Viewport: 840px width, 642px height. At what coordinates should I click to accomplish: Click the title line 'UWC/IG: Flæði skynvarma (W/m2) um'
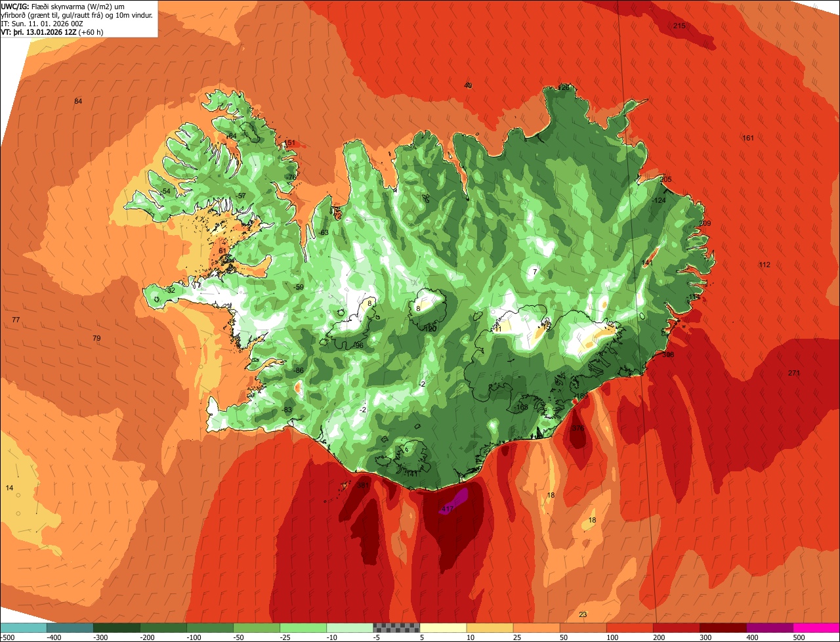point(62,6)
